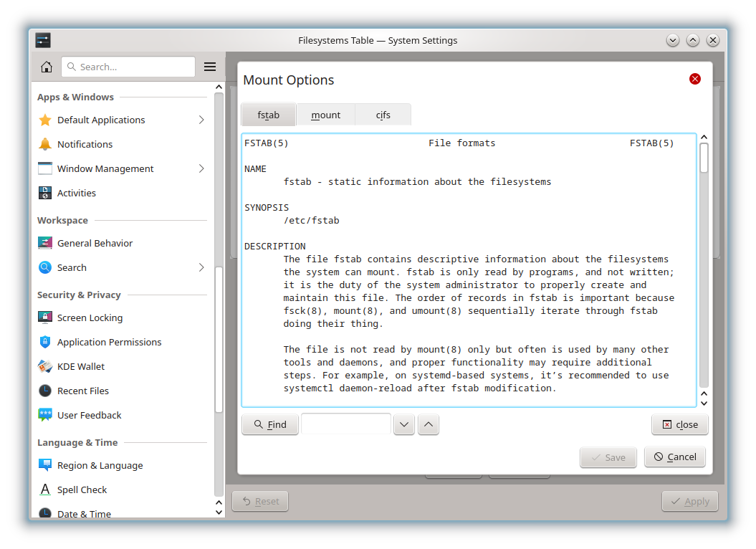
Task: Focus the find text input field
Action: [346, 424]
